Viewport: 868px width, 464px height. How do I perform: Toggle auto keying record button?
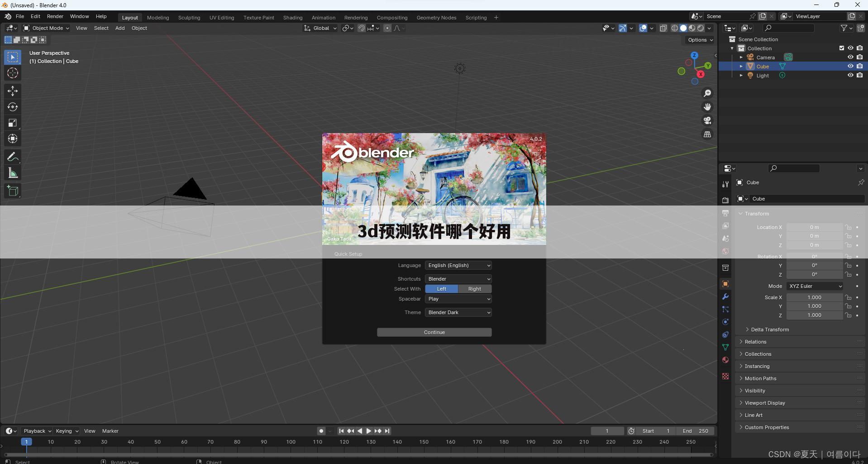[x=321, y=431]
